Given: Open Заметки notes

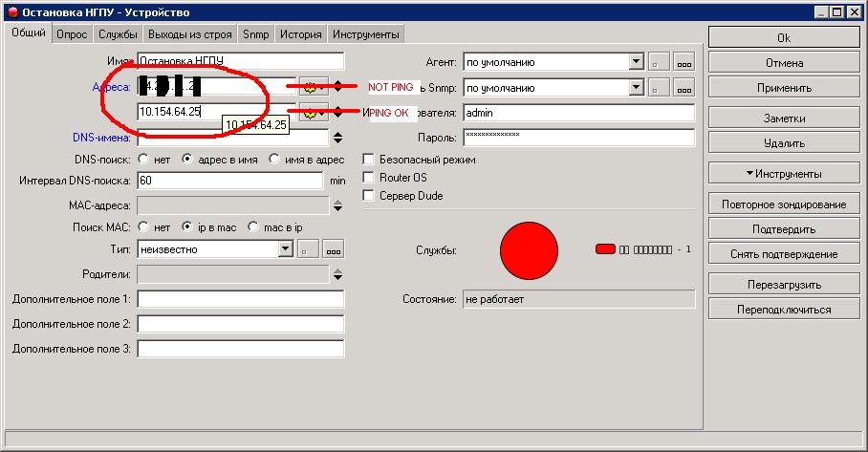Looking at the screenshot, I should pos(784,118).
